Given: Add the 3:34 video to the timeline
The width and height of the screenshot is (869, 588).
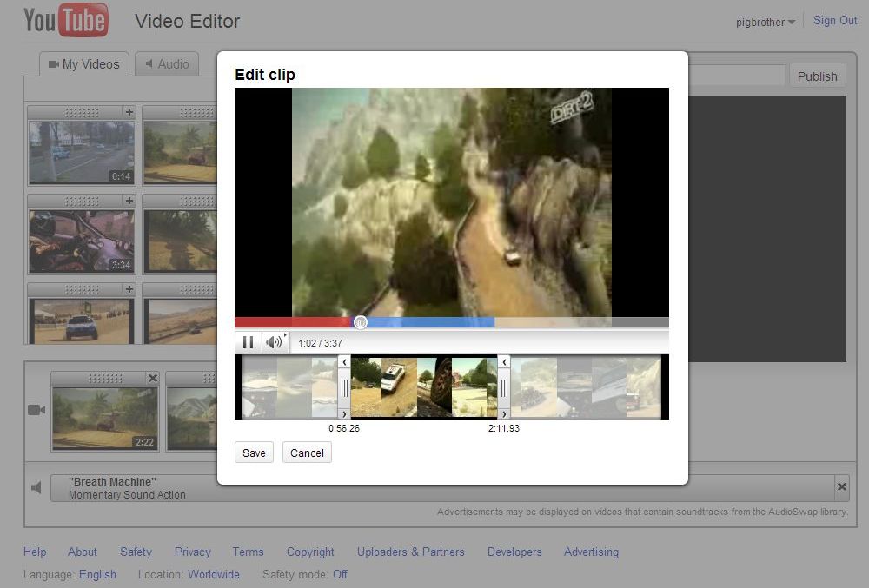Looking at the screenshot, I should coord(129,201).
